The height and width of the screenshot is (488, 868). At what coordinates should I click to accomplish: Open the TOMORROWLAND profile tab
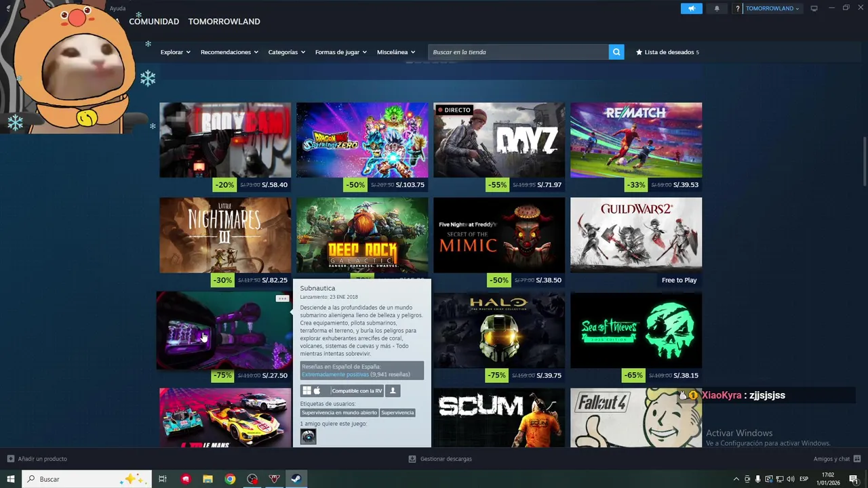224,22
